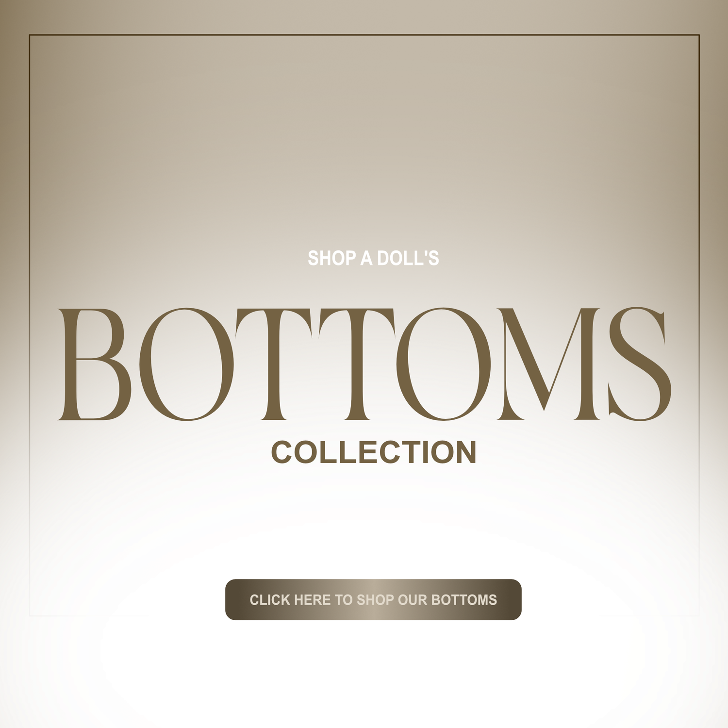Select the 'SHOP A DOLL'S' tagline text
728x728 pixels.
click(x=373, y=258)
